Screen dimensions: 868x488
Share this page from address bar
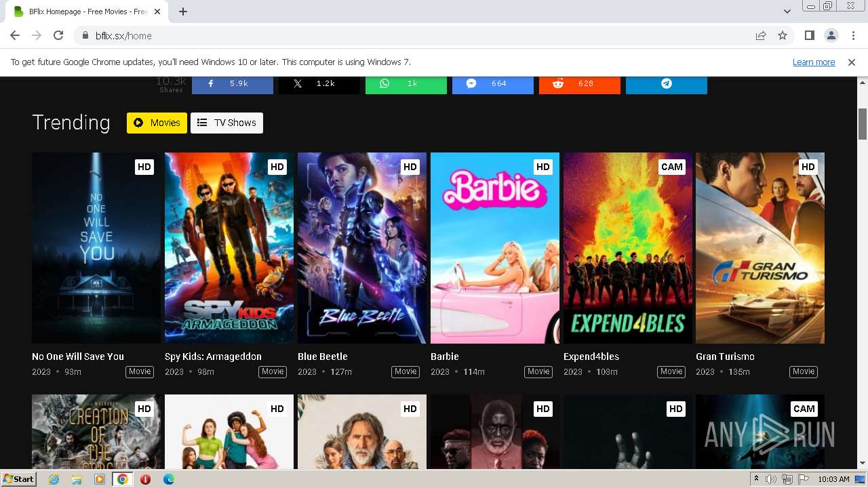coord(761,35)
